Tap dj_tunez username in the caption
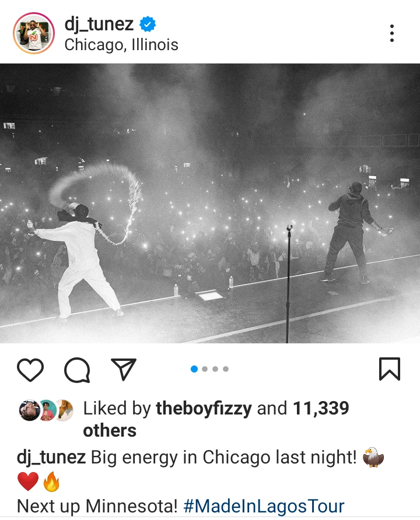 51,457
